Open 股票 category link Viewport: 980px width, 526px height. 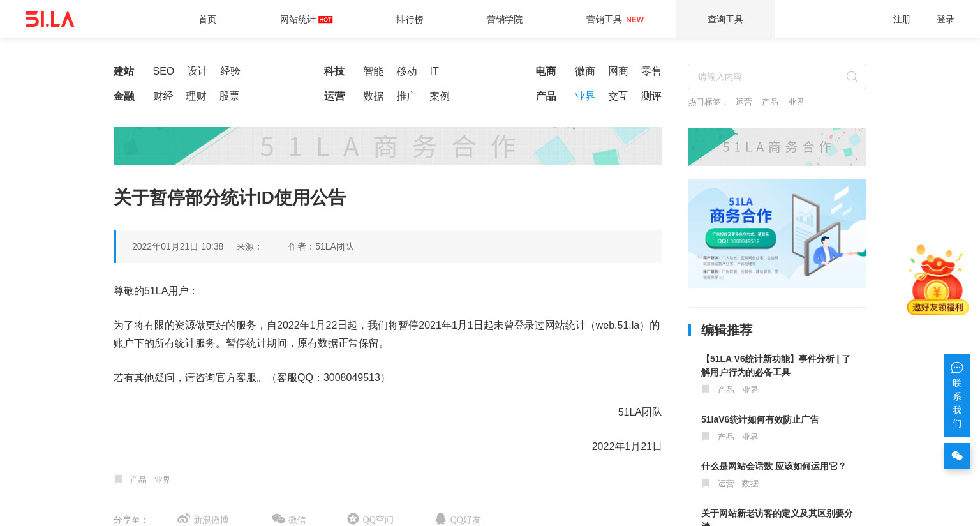click(230, 96)
